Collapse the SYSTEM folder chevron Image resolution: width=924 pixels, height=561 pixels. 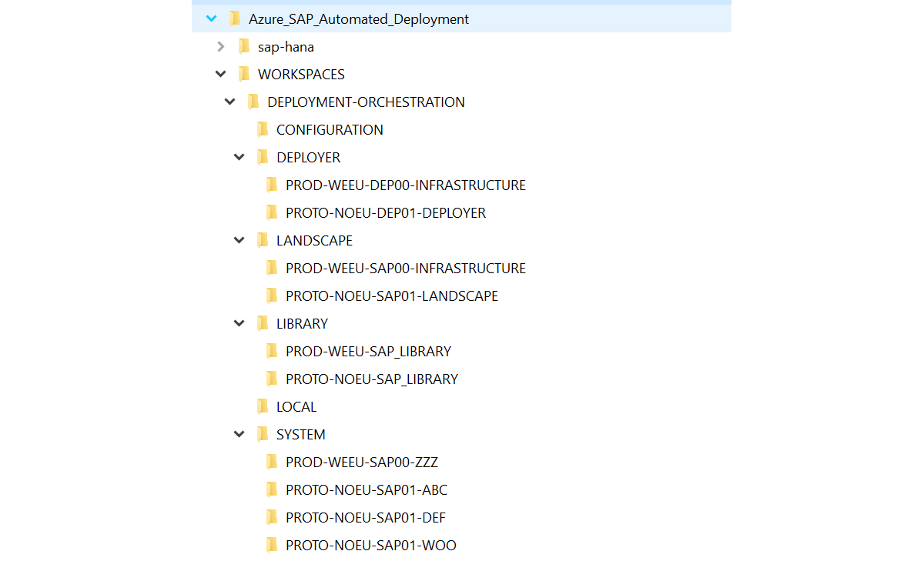239,435
